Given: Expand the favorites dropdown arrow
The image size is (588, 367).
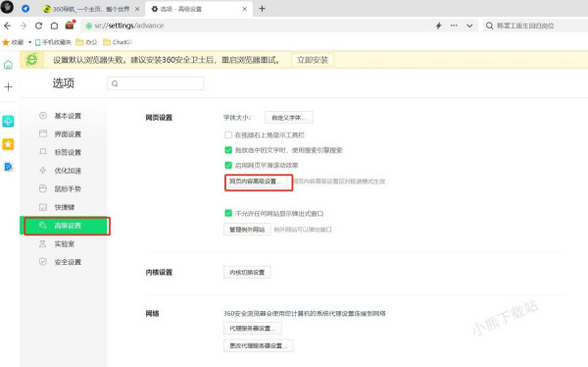Looking at the screenshot, I should (29, 42).
